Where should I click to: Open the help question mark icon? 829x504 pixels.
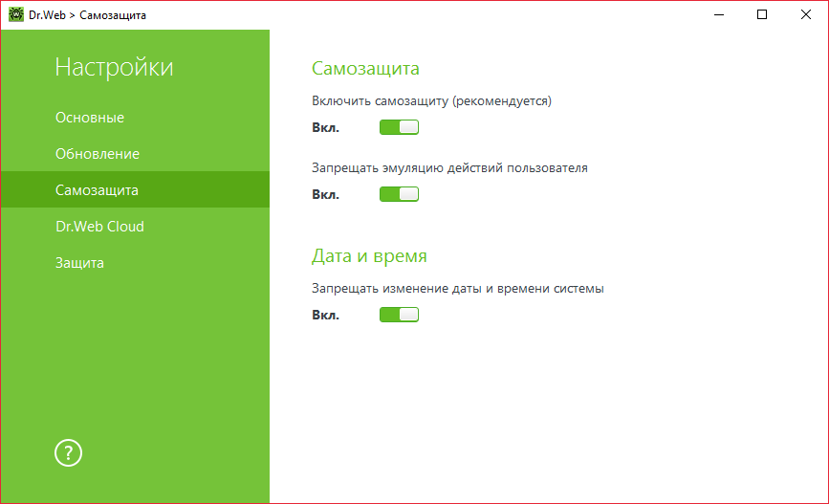pyautogui.click(x=68, y=452)
